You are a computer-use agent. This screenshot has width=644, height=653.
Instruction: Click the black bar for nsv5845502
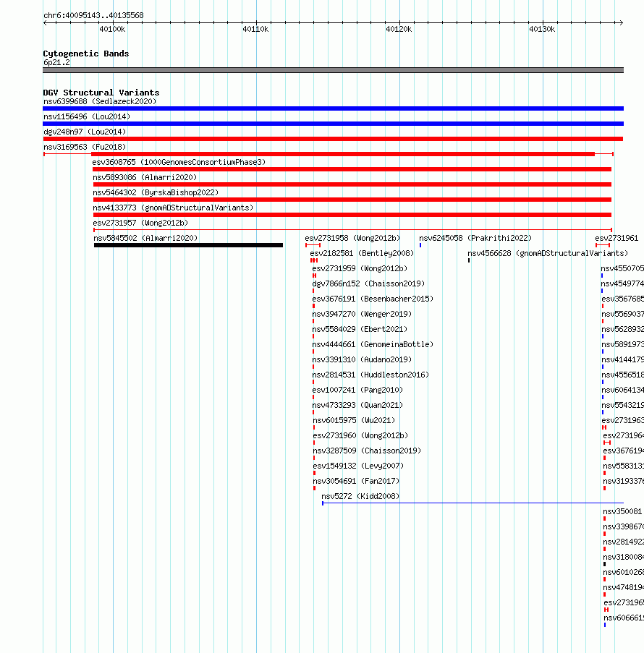(188, 245)
